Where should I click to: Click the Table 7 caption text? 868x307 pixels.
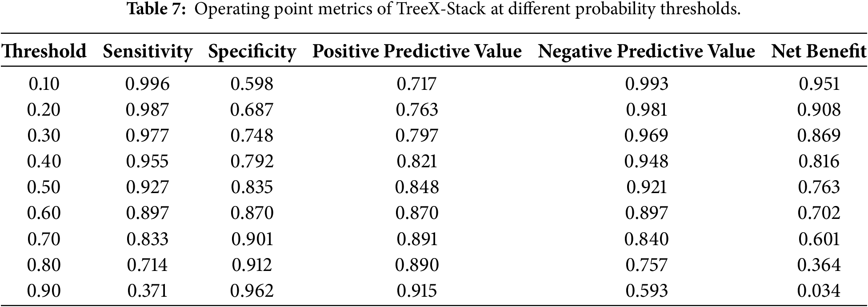[x=434, y=10]
